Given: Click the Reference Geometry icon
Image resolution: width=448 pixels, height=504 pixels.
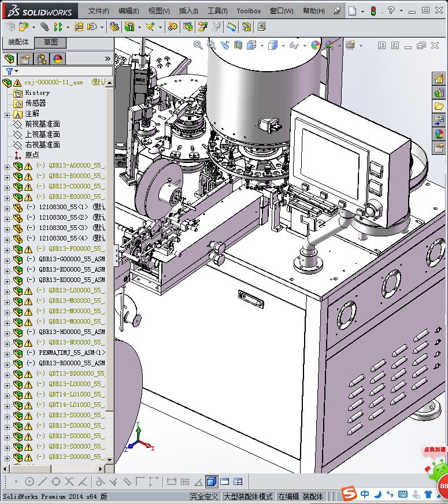Looking at the screenshot, I should click(150, 27).
